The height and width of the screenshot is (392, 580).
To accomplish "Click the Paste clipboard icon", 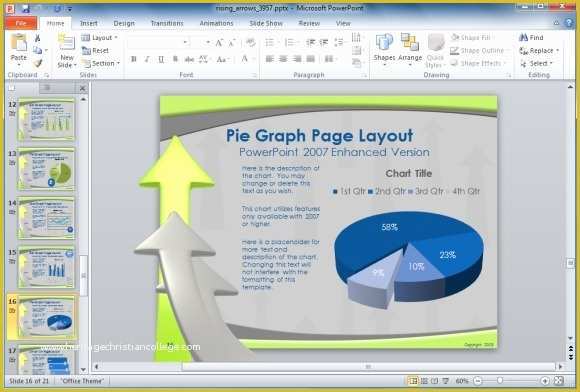I will pos(18,43).
